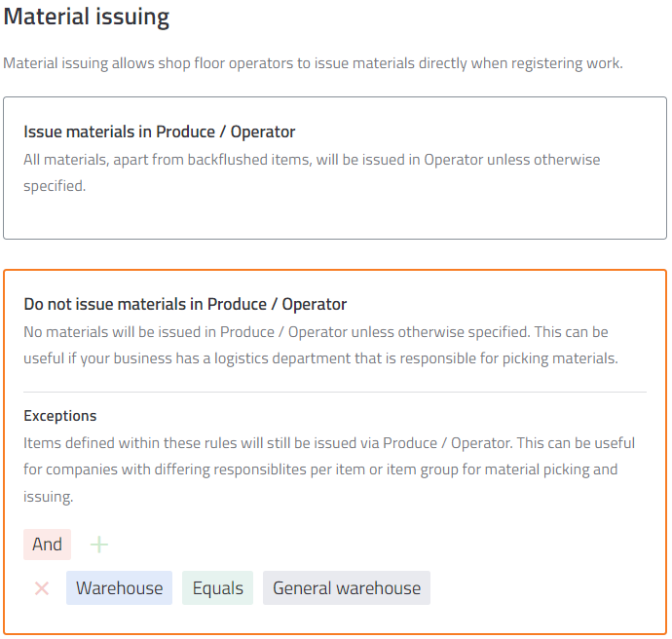Screen dimensions: 672x639
Task: Click the Exceptions rules explanation paragraph
Action: (329, 470)
